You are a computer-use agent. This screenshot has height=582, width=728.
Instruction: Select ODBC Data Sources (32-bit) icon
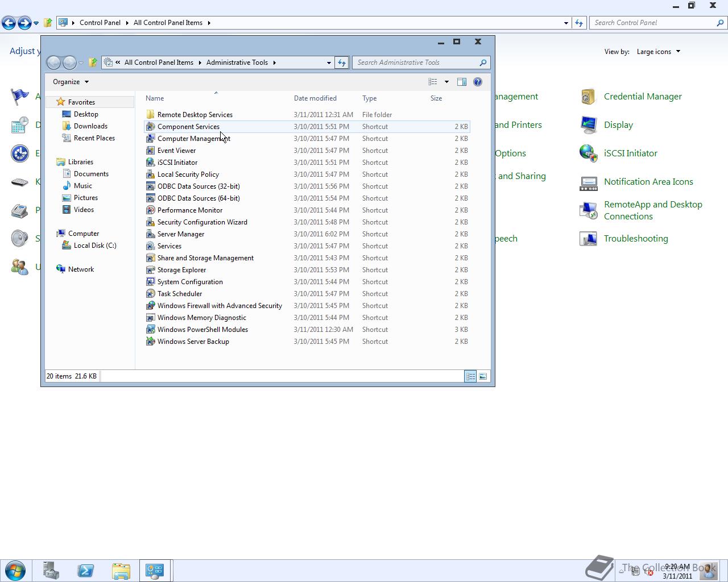(x=150, y=186)
